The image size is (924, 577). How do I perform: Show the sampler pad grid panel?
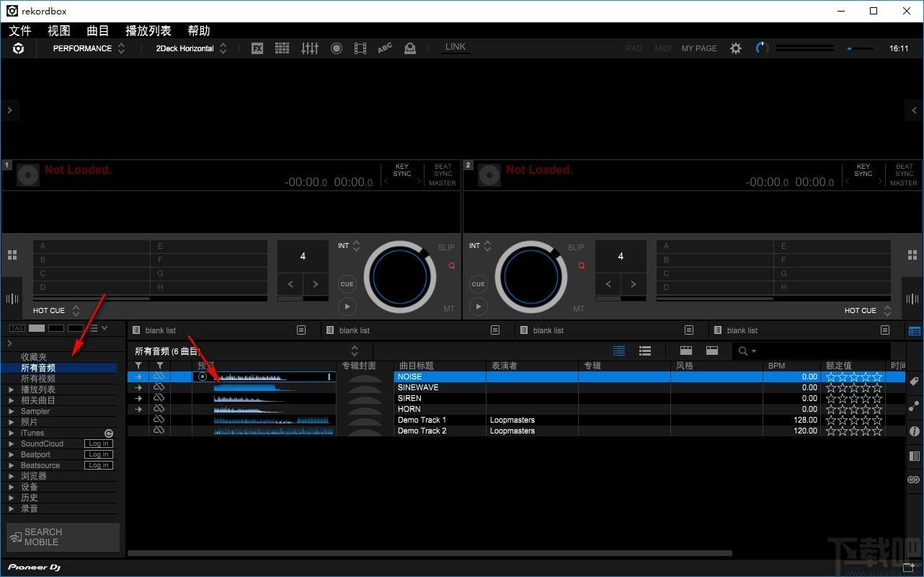click(x=282, y=48)
